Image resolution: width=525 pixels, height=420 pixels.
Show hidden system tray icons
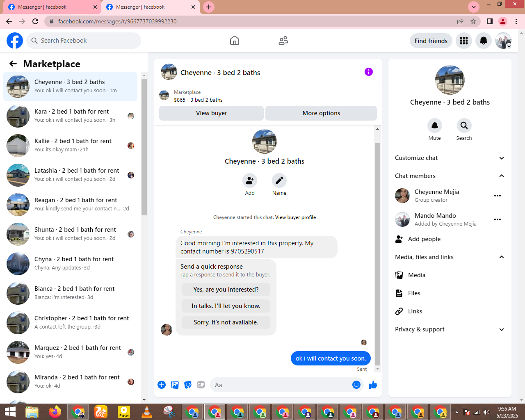(x=457, y=412)
